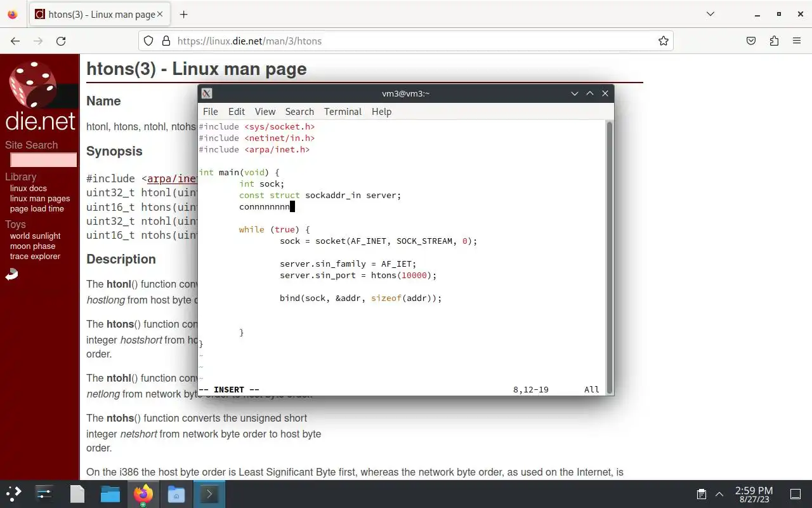Open the terminal Terminal menu
Viewport: 812px width, 508px height.
click(x=343, y=111)
